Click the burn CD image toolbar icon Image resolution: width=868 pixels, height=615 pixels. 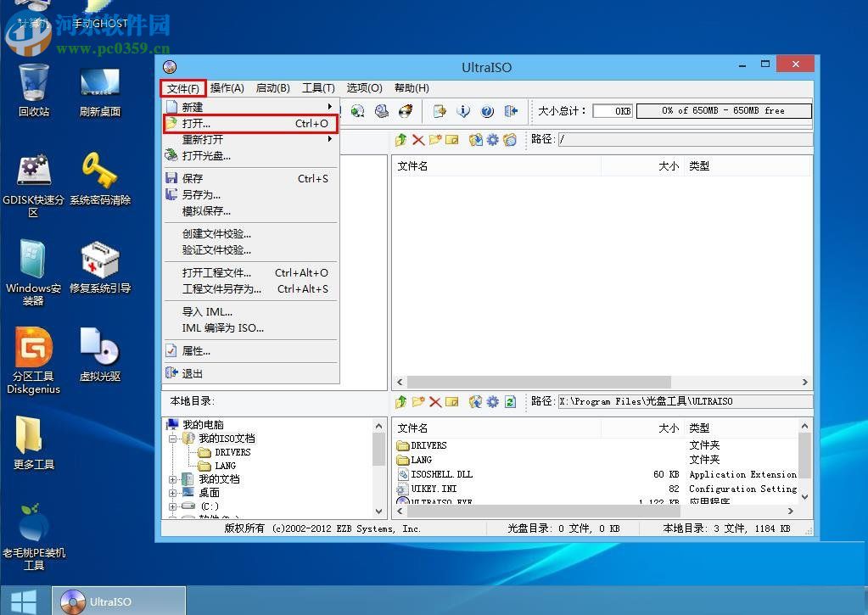coord(406,111)
